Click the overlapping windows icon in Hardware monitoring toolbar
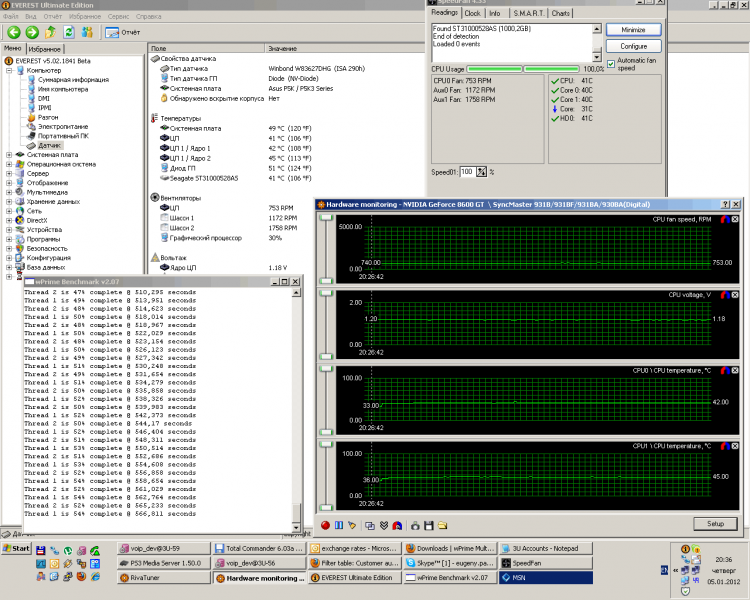 370,526
